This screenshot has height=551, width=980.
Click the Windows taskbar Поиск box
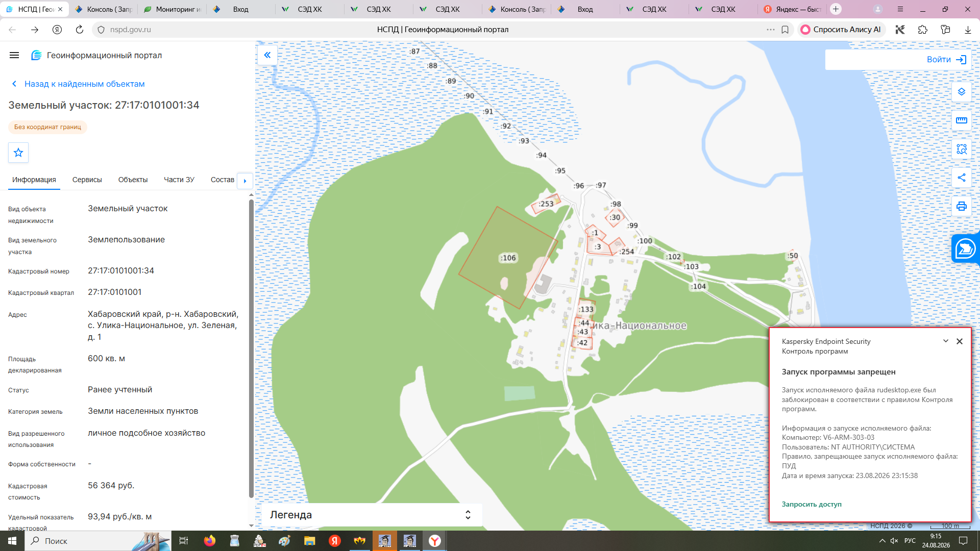97,541
